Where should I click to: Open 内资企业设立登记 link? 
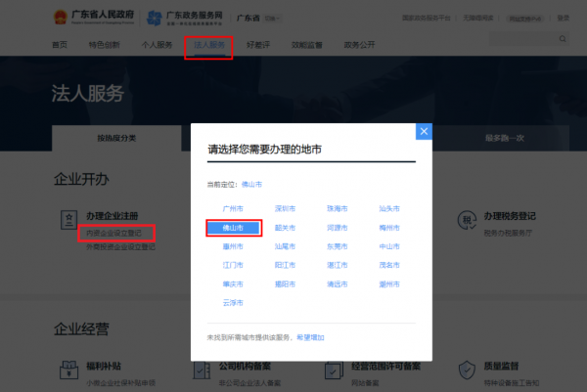point(117,234)
